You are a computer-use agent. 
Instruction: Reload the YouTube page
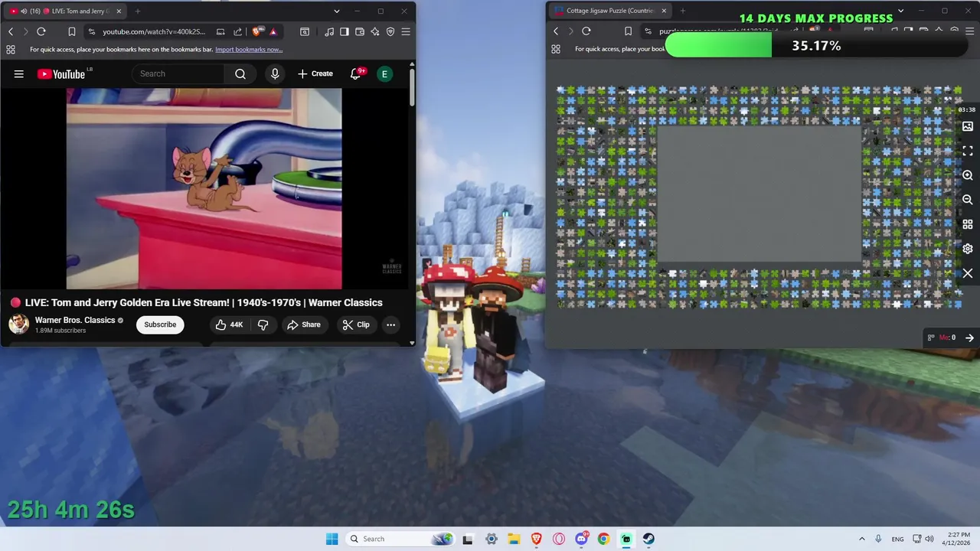[41, 31]
